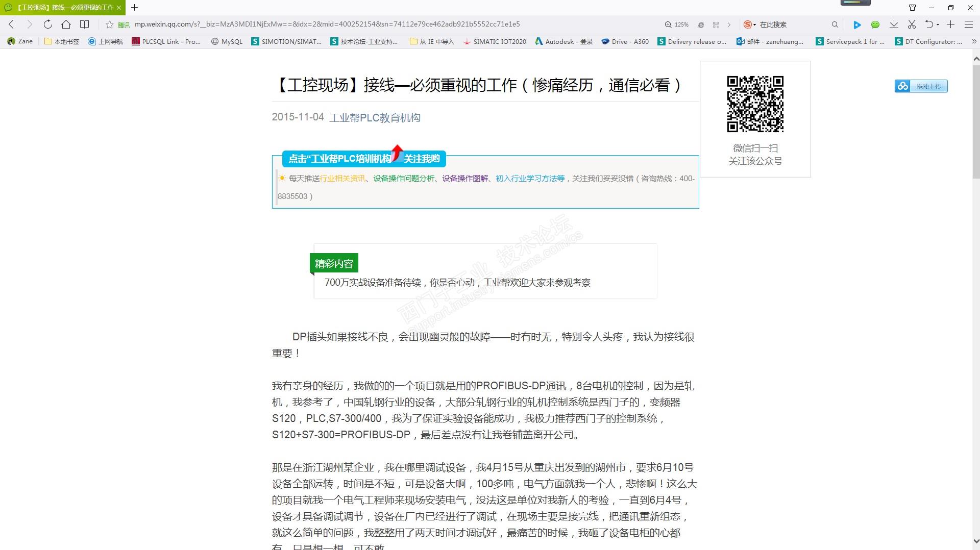
Task: Click the 微信扫一扫 caption
Action: click(x=755, y=148)
